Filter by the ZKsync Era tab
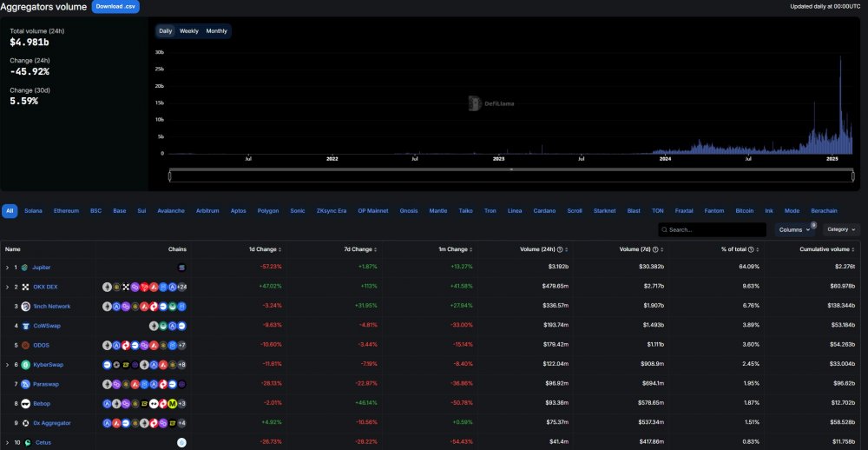This screenshot has width=868, height=450. tap(332, 211)
